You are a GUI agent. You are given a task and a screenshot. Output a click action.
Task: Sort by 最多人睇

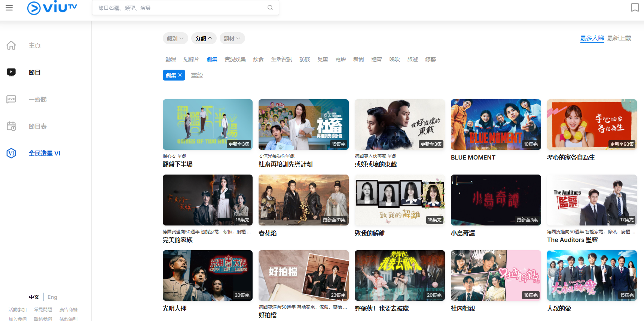592,38
